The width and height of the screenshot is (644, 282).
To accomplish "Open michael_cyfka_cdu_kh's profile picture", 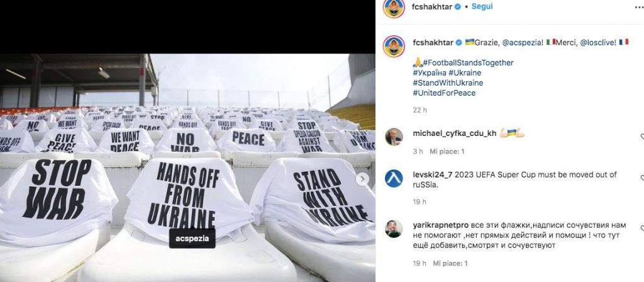I will pos(394,137).
